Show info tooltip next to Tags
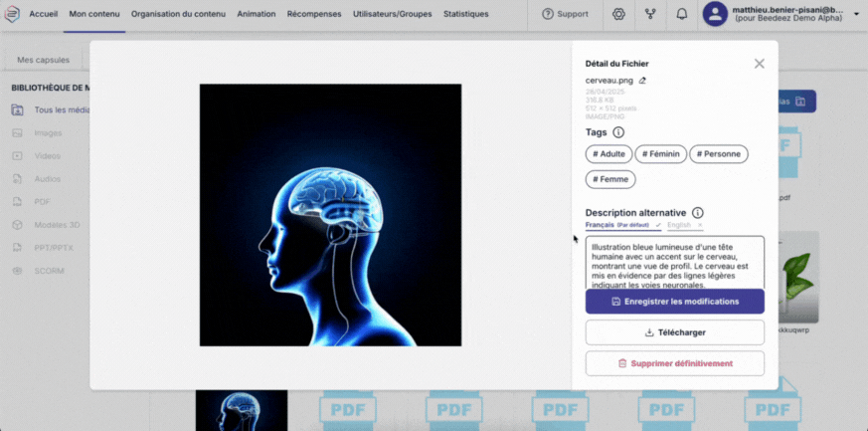The height and width of the screenshot is (431, 868). [618, 132]
